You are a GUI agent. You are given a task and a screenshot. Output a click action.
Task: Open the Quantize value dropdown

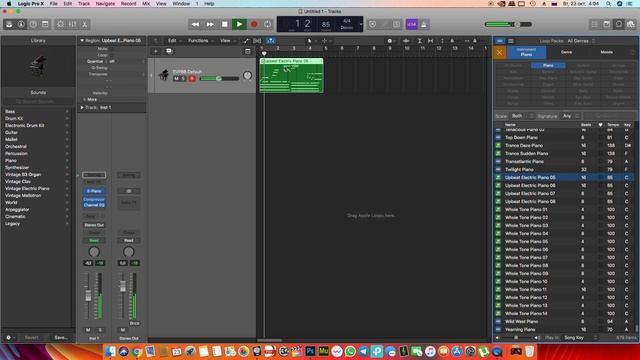pyautogui.click(x=127, y=62)
